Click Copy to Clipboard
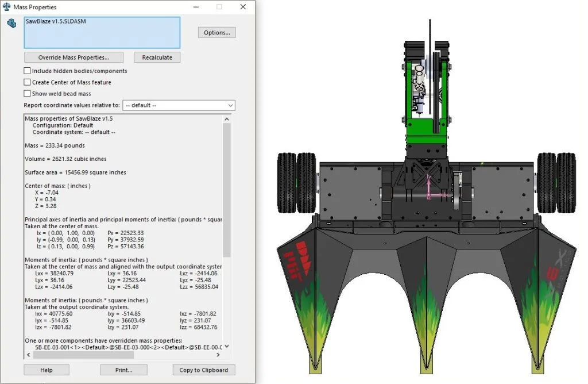This screenshot has height=384, width=588. click(x=203, y=370)
